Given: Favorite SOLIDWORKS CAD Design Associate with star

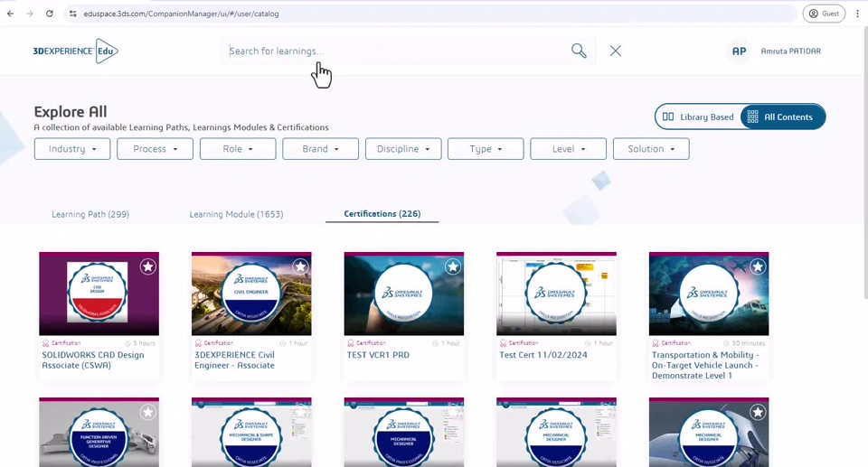Looking at the screenshot, I should point(147,266).
